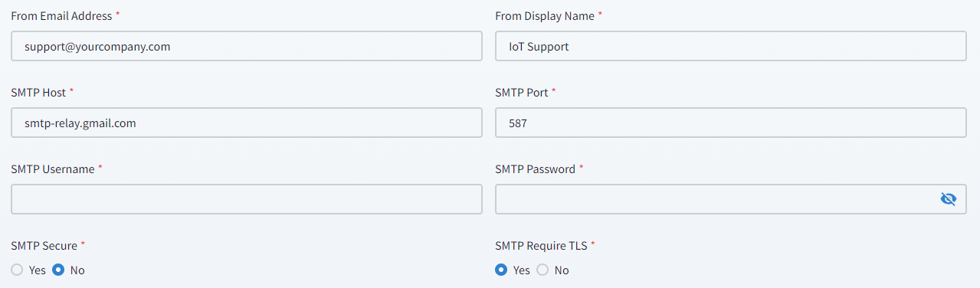Click the 'SMTP Username' label
Viewport: 980px width, 288px height.
pyautogui.click(x=52, y=169)
